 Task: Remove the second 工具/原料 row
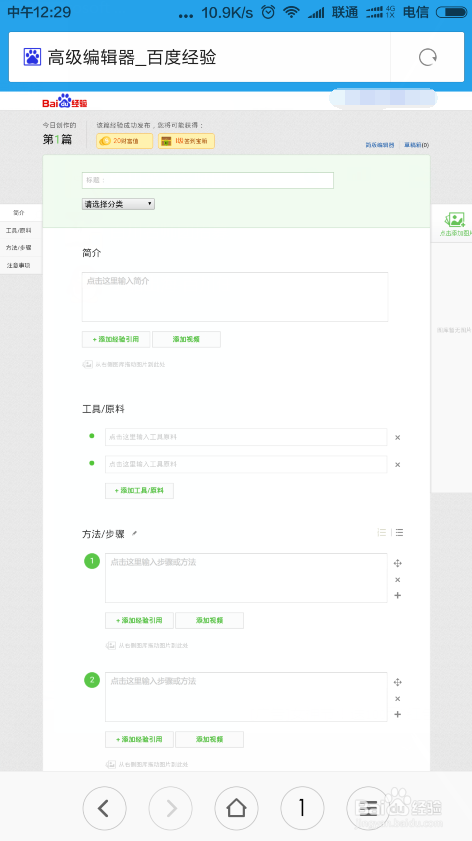[x=397, y=465]
